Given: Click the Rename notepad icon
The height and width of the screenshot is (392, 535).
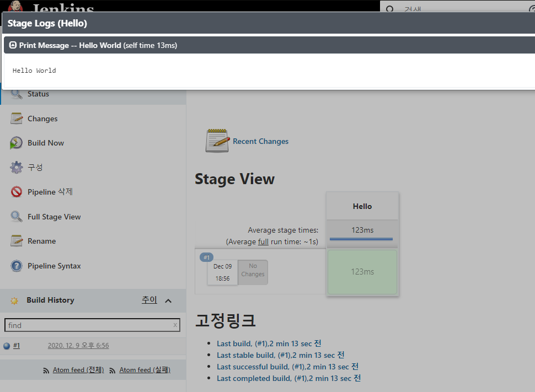Looking at the screenshot, I should click(x=17, y=241).
